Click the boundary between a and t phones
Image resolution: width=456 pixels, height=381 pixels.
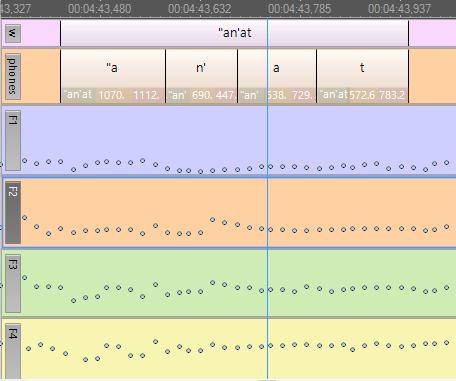317,76
